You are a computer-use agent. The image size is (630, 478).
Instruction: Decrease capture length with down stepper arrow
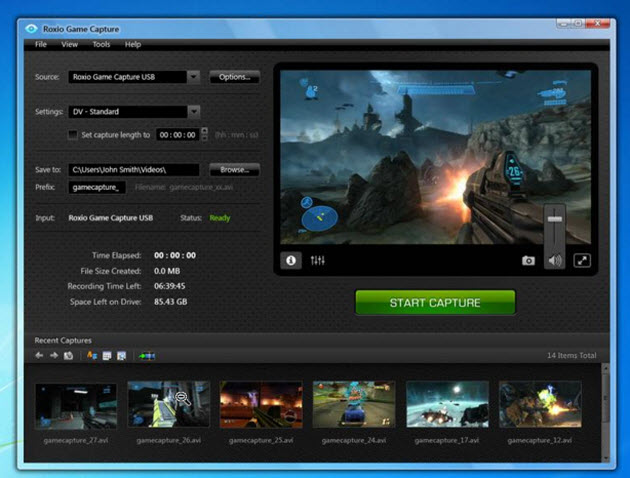(x=205, y=138)
